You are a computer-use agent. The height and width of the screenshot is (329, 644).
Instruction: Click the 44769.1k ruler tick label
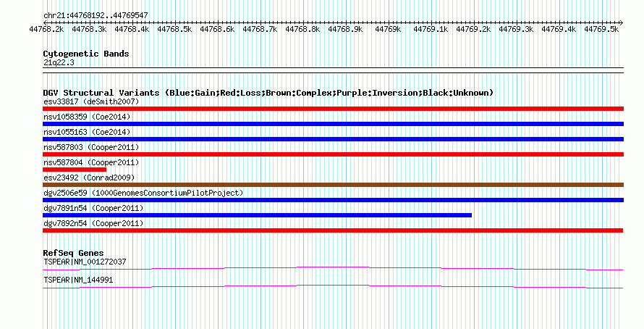coord(431,29)
